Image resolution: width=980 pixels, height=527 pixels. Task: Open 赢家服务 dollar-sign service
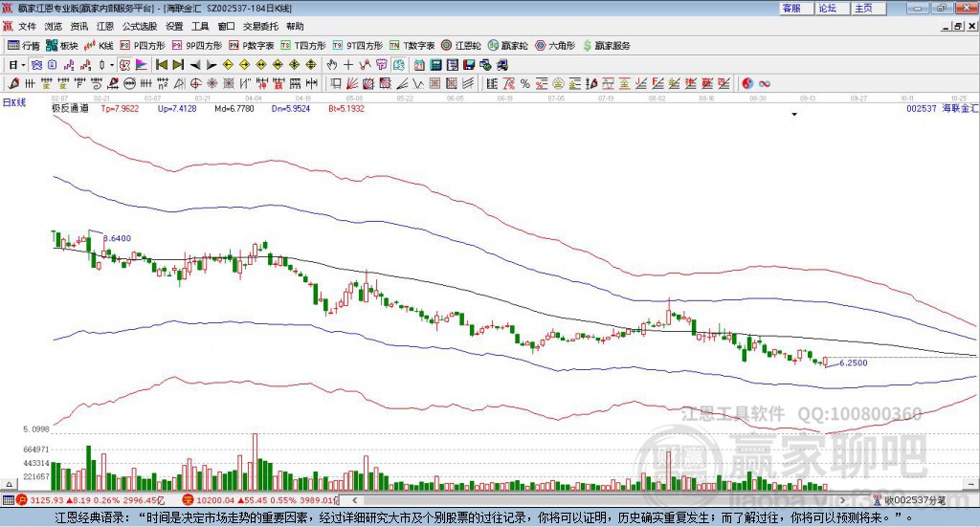tap(606, 46)
